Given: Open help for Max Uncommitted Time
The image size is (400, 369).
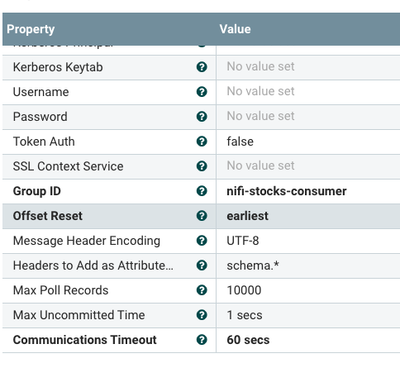Looking at the screenshot, I should pos(202,315).
